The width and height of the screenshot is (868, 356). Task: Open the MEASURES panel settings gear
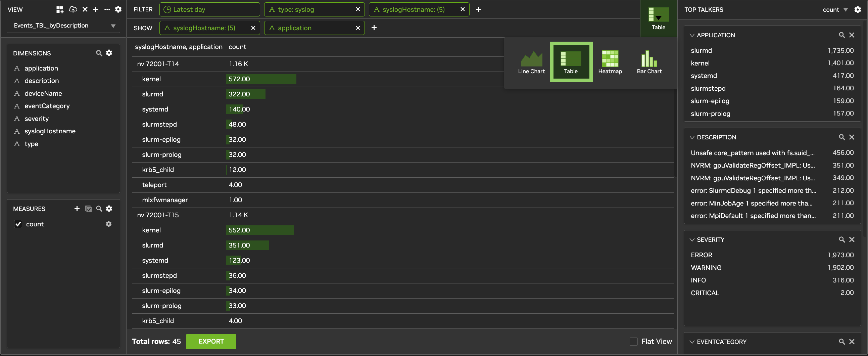tap(109, 208)
